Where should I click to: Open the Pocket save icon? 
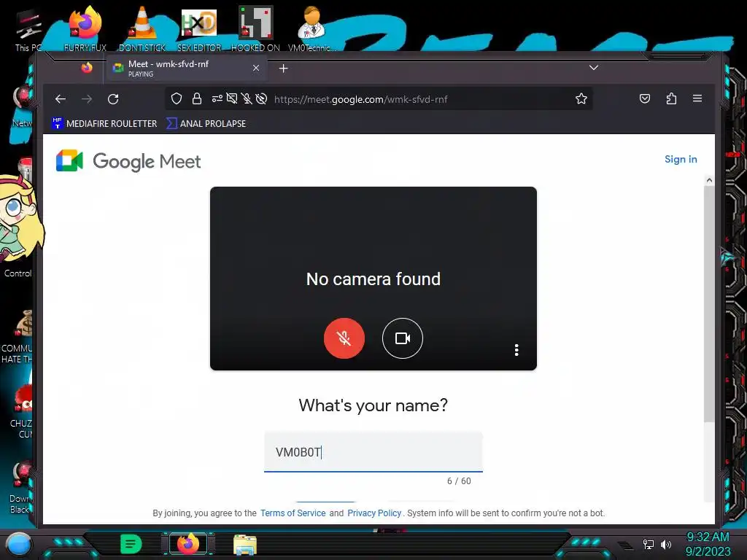[x=645, y=98]
